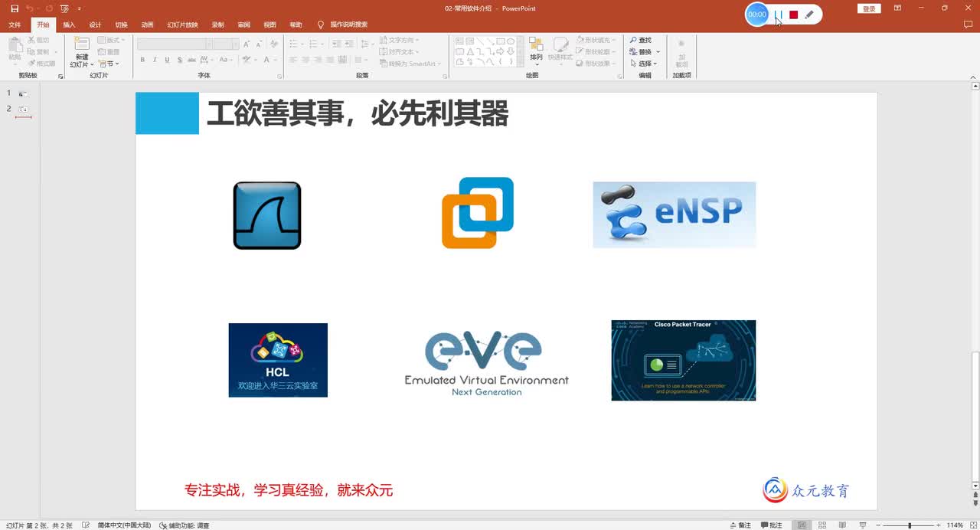This screenshot has height=530, width=980.
Task: Switch to the 幻灯片放映 (Slide Show) tab
Action: [182, 25]
